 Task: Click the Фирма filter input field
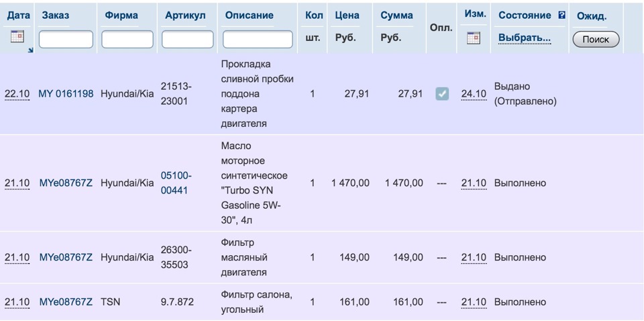pyautogui.click(x=127, y=40)
